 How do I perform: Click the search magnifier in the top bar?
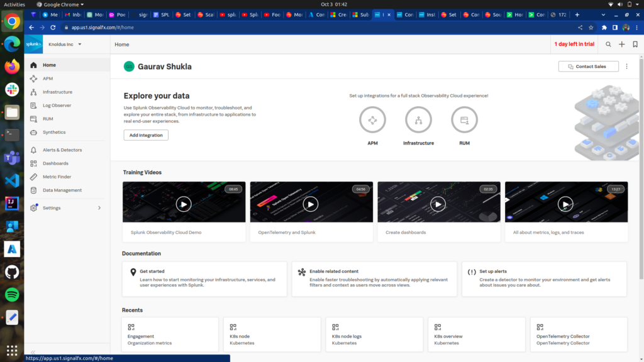coord(608,44)
